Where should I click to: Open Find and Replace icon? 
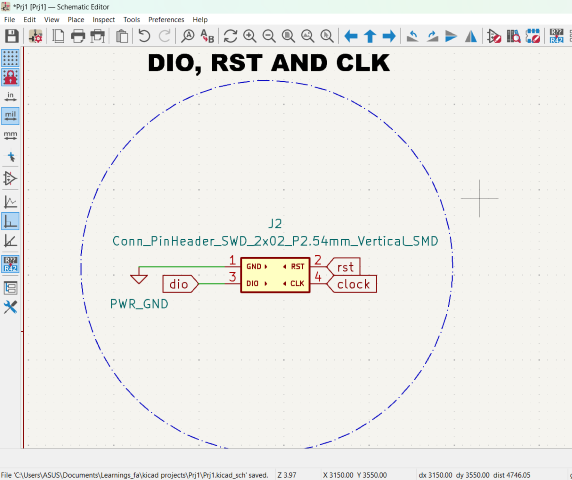[208, 36]
